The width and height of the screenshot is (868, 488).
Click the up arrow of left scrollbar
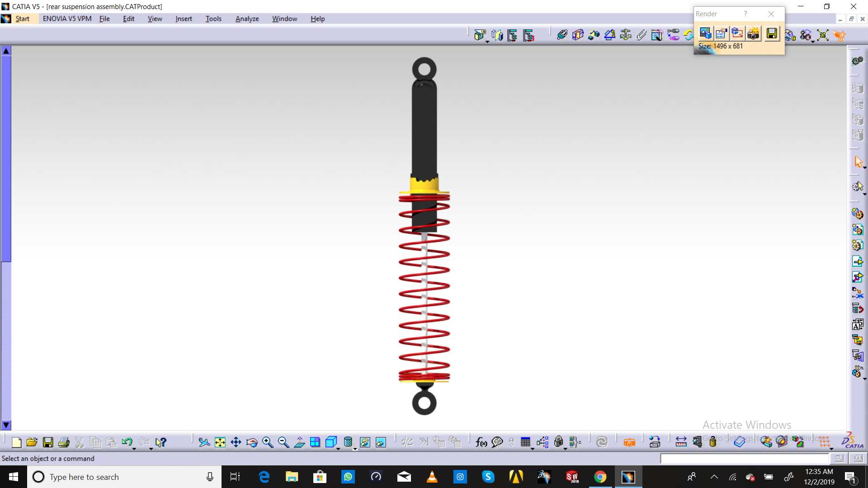coord(6,51)
